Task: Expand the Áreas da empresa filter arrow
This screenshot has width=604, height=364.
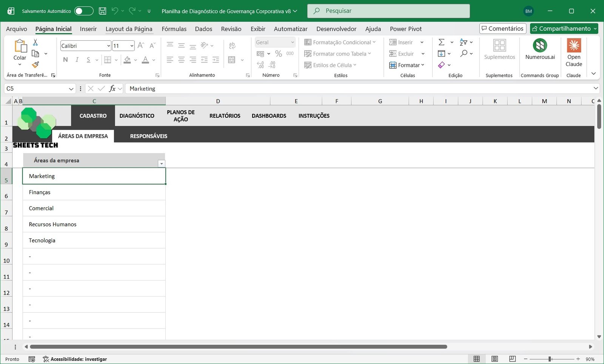Action: (x=162, y=164)
